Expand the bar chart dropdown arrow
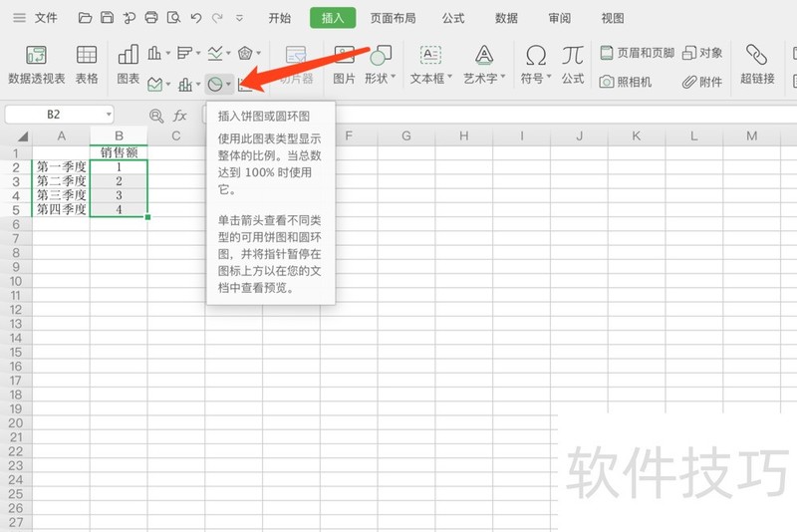Image resolution: width=797 pixels, height=532 pixels. point(198,53)
